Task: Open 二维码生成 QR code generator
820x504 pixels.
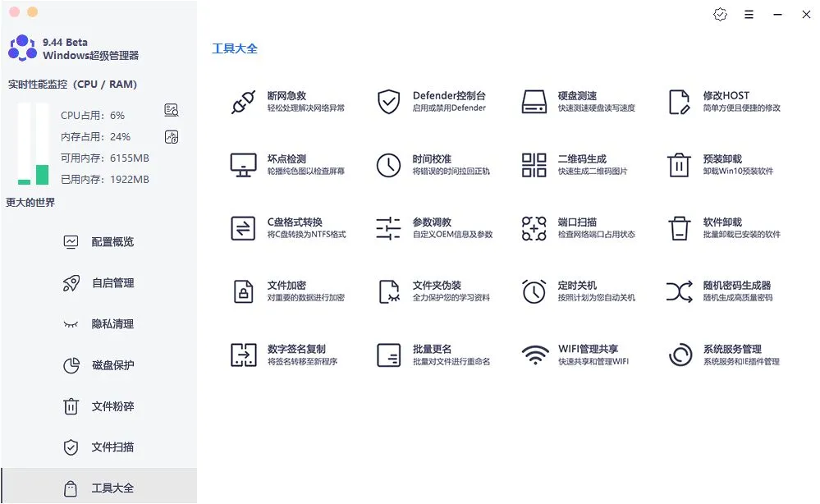Action: (534, 165)
